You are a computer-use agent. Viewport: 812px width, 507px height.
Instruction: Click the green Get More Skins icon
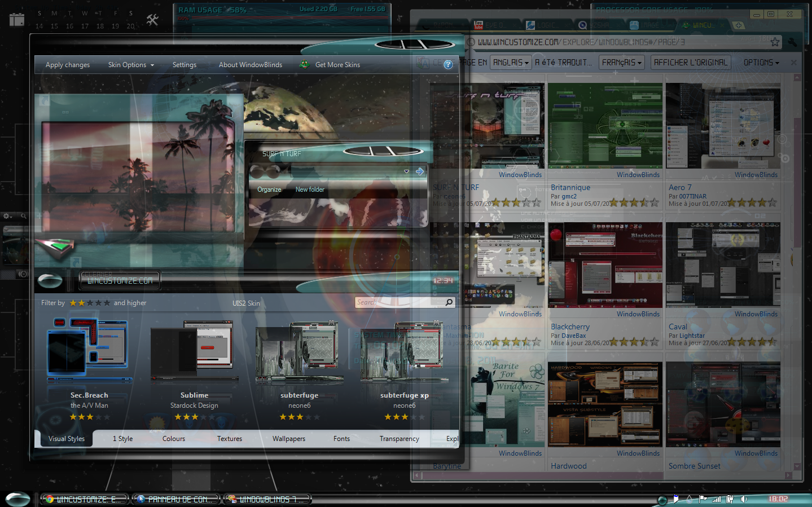tap(304, 64)
